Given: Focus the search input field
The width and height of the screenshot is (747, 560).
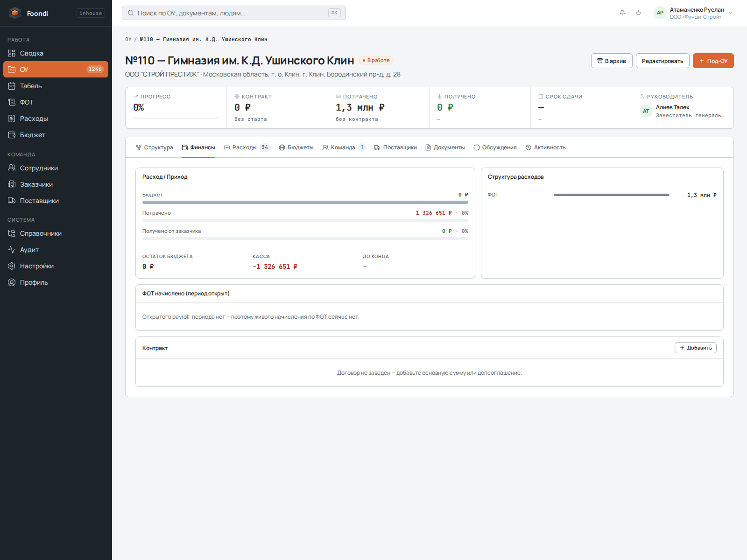Looking at the screenshot, I should [233, 13].
